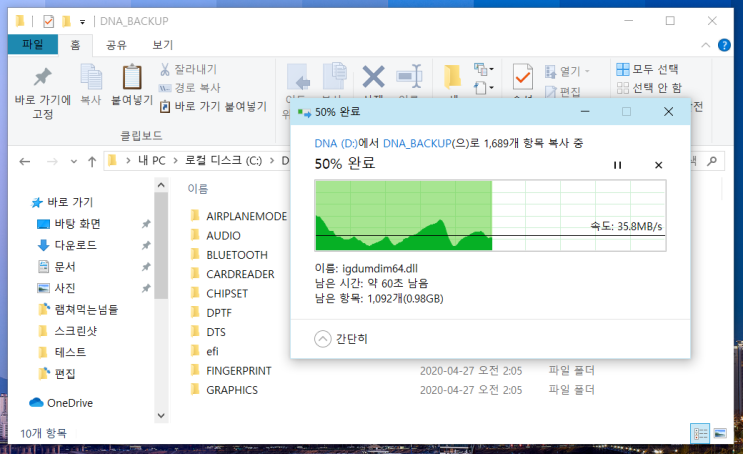Click 선택 안 함 (Select none)
743x454 pixels.
(x=649, y=88)
